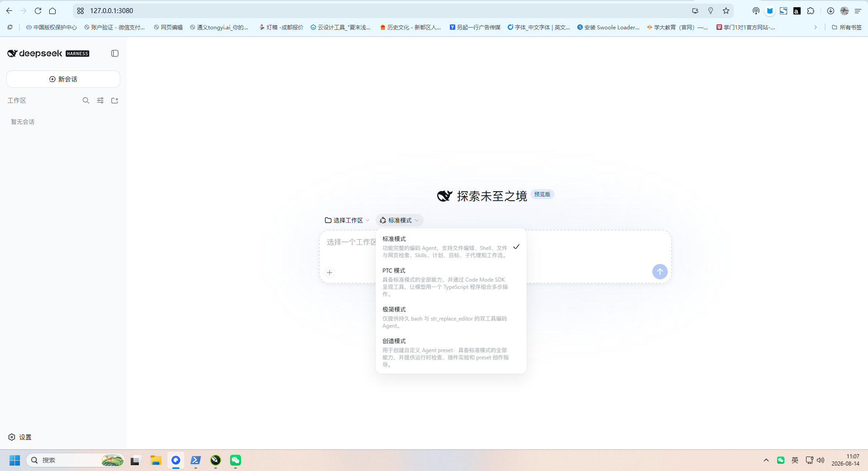Open the 历史文化 - 新都区人 bookmark
Viewport: 868px width, 471px height.
410,28
